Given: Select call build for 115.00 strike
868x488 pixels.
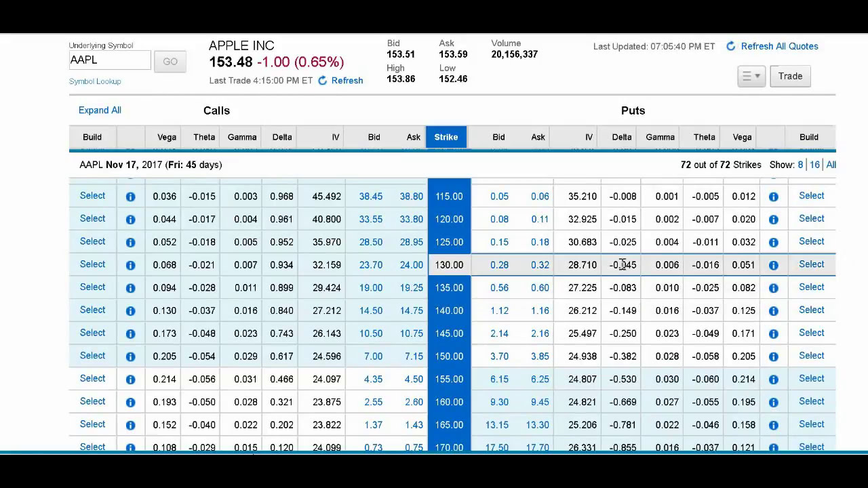Looking at the screenshot, I should click(93, 196).
